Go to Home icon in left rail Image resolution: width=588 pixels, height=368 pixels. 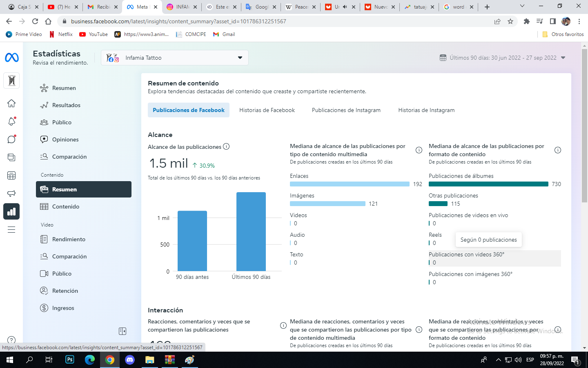(x=11, y=103)
